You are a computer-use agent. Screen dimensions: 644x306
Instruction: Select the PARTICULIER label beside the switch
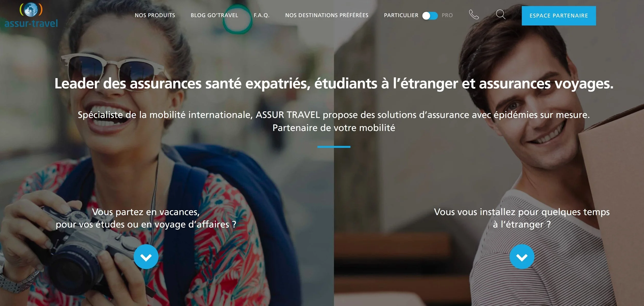pos(401,15)
